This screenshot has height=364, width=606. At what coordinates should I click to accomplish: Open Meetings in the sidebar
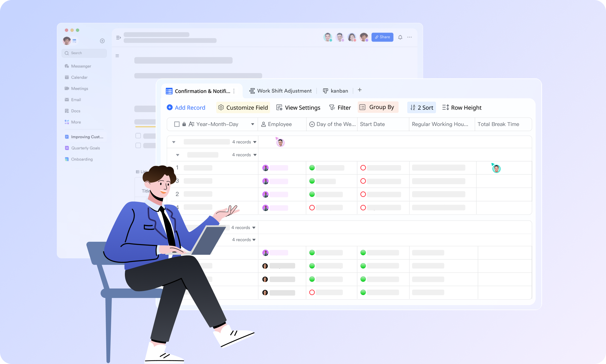tap(76, 88)
